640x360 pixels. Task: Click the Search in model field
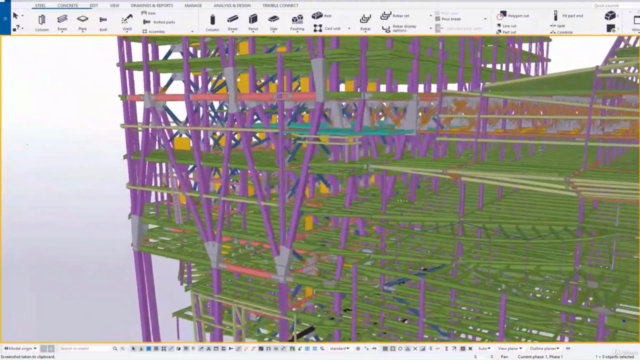pos(84,349)
